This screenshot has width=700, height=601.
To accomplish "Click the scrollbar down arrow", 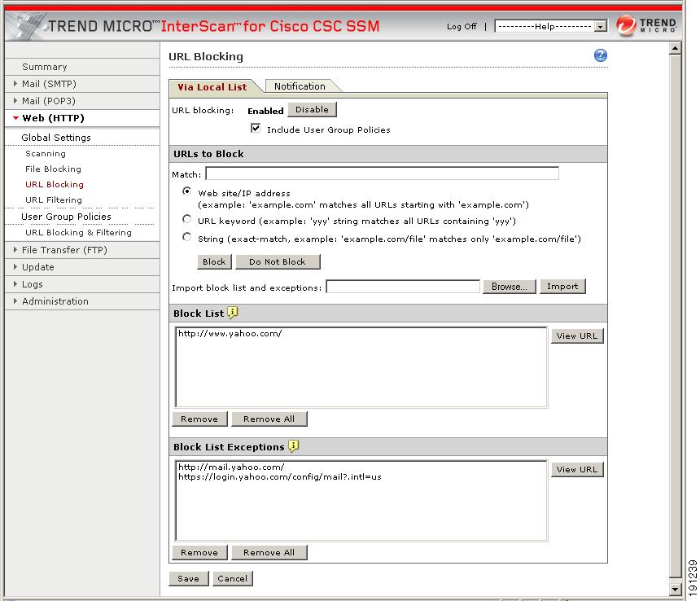I will click(x=676, y=590).
